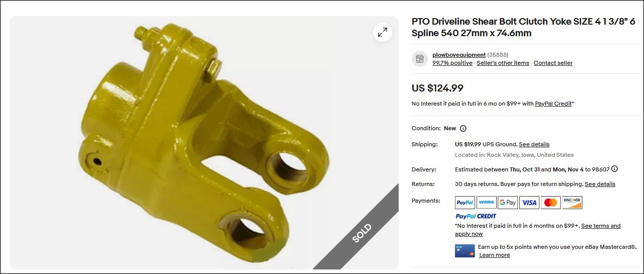Viewport: 644px width, 274px height.
Task: Click Contact seller
Action: tap(553, 63)
